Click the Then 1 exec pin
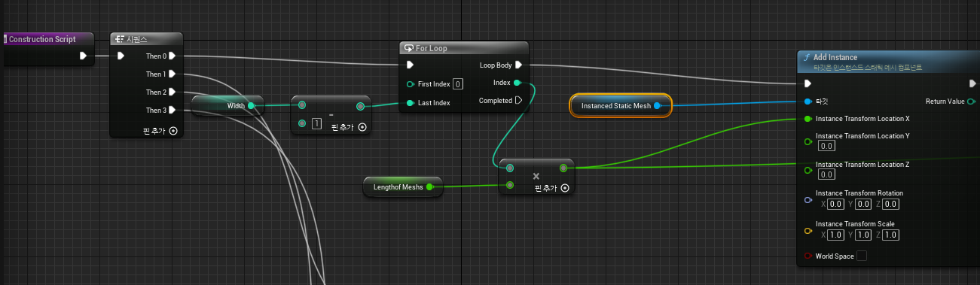Image resolution: width=980 pixels, height=285 pixels. (172, 74)
